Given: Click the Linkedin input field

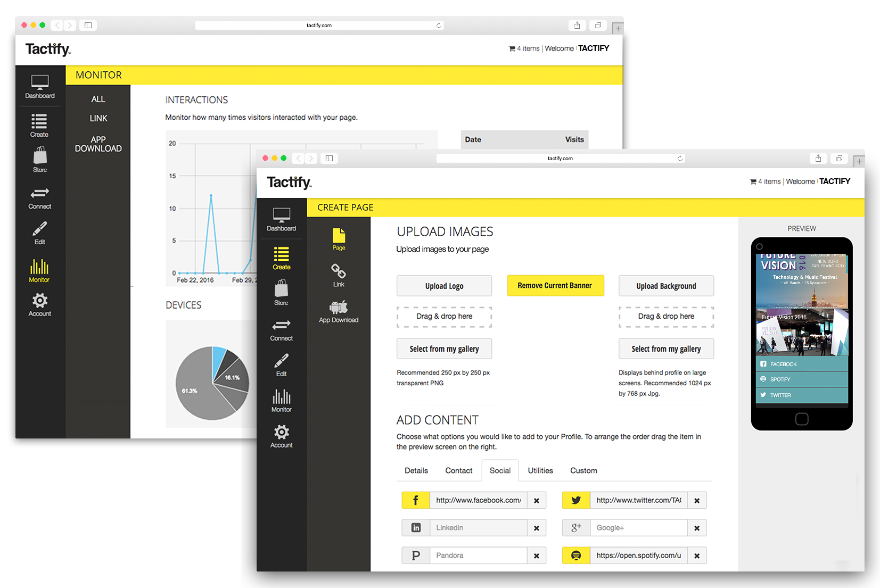Looking at the screenshot, I should pos(479,528).
